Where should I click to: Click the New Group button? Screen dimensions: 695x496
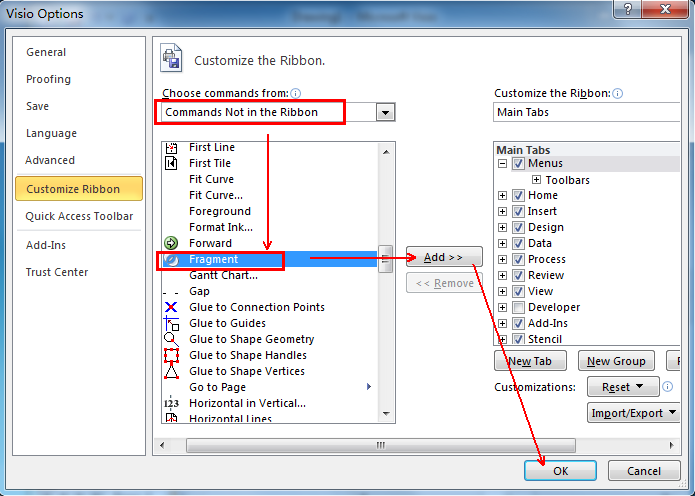(616, 361)
